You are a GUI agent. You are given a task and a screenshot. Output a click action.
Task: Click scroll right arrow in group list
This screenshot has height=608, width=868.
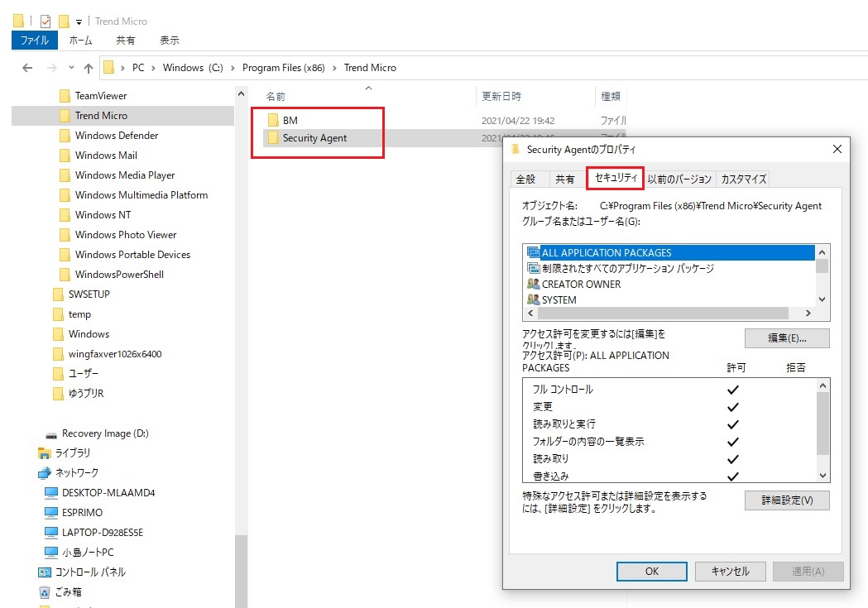(808, 314)
